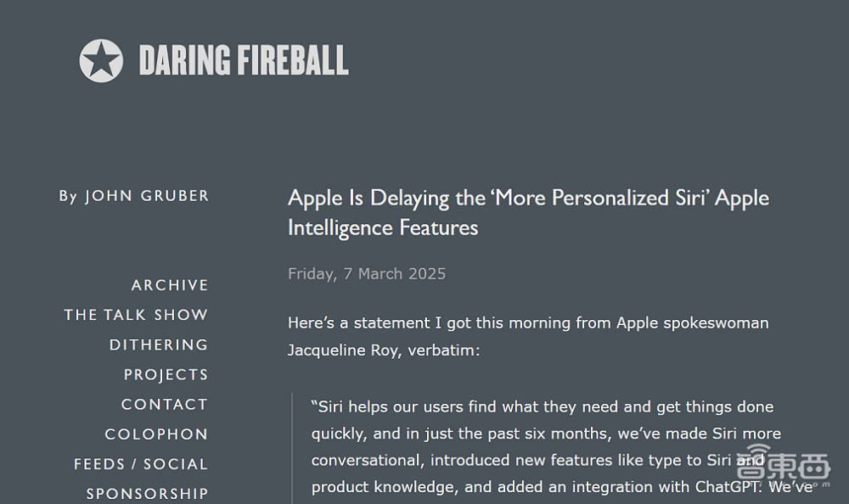Open the Contact page
The height and width of the screenshot is (504, 849).
coord(165,404)
